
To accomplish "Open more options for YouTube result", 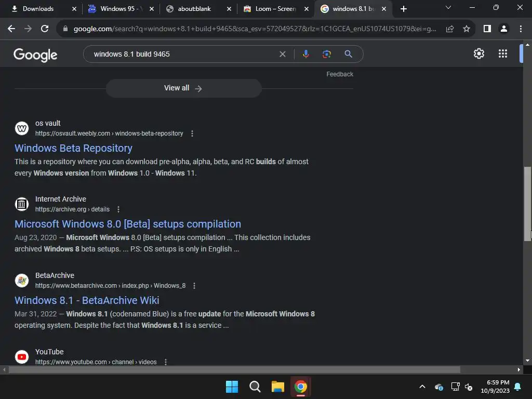I will tap(166, 362).
